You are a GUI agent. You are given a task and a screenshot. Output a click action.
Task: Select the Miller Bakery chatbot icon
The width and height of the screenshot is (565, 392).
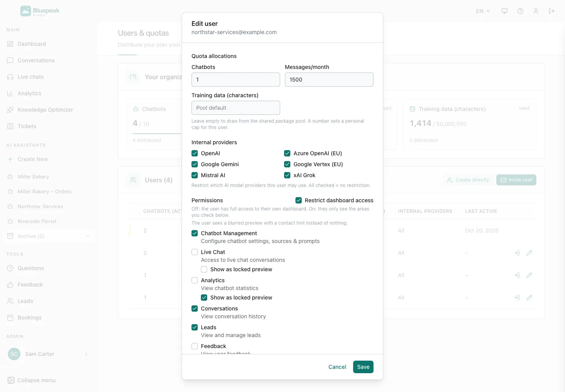[x=10, y=177]
